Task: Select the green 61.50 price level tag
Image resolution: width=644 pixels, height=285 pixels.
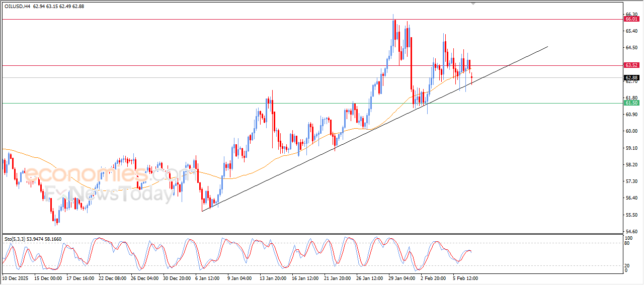Action: coord(631,103)
